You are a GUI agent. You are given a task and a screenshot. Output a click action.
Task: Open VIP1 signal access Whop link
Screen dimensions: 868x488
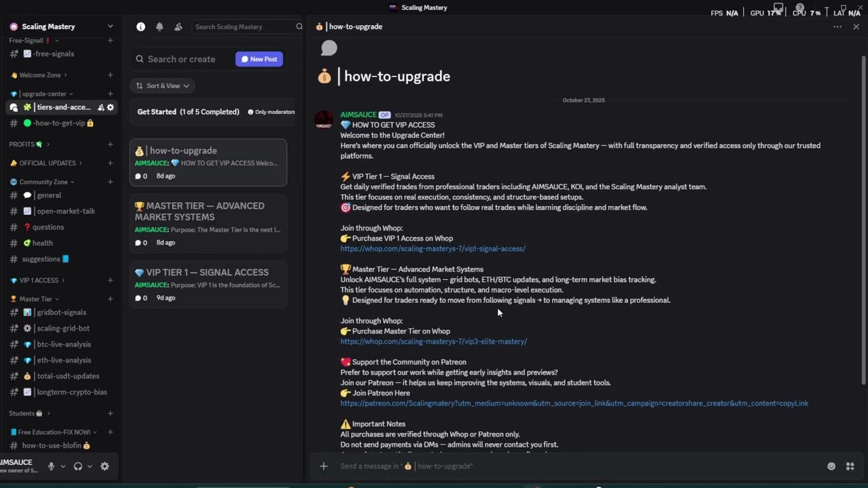point(433,249)
